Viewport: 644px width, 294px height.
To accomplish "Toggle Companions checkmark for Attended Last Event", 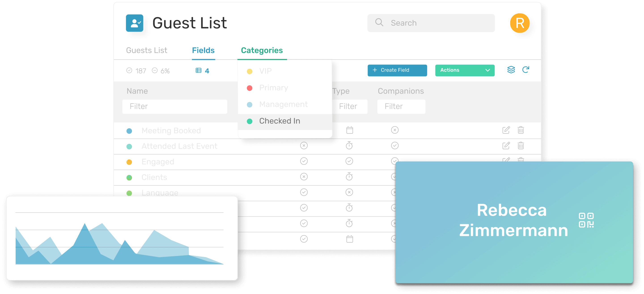I will tap(395, 146).
